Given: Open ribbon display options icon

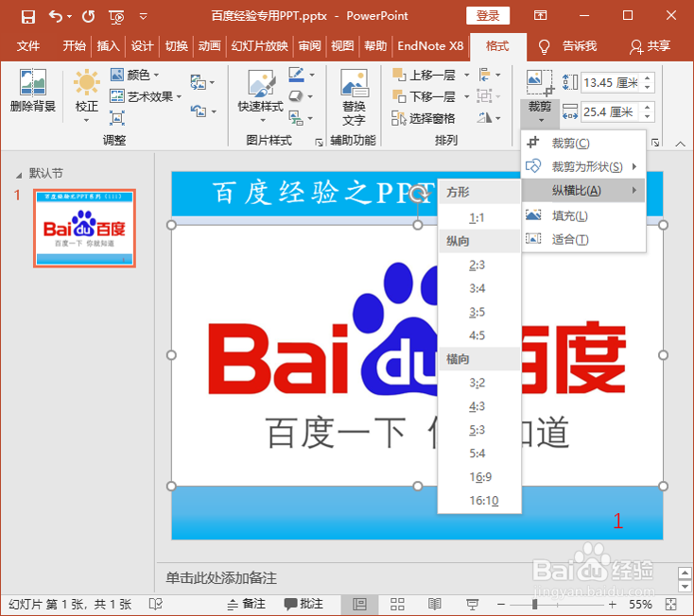Looking at the screenshot, I should point(540,15).
